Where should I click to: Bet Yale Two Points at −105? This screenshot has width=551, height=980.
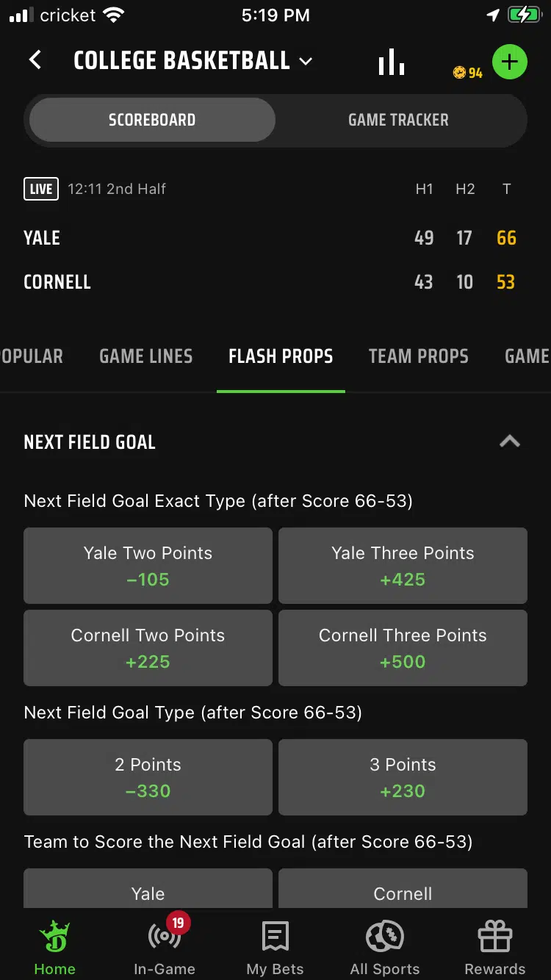[x=148, y=566]
